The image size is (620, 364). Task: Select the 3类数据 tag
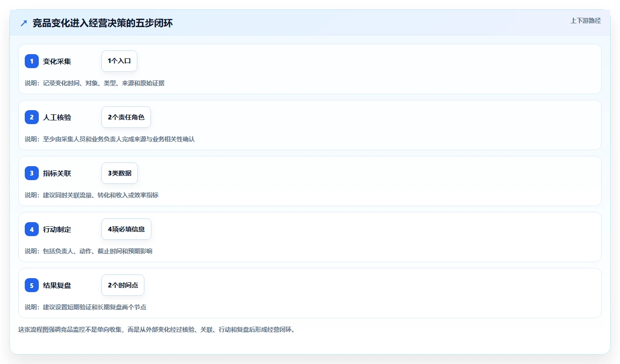120,173
